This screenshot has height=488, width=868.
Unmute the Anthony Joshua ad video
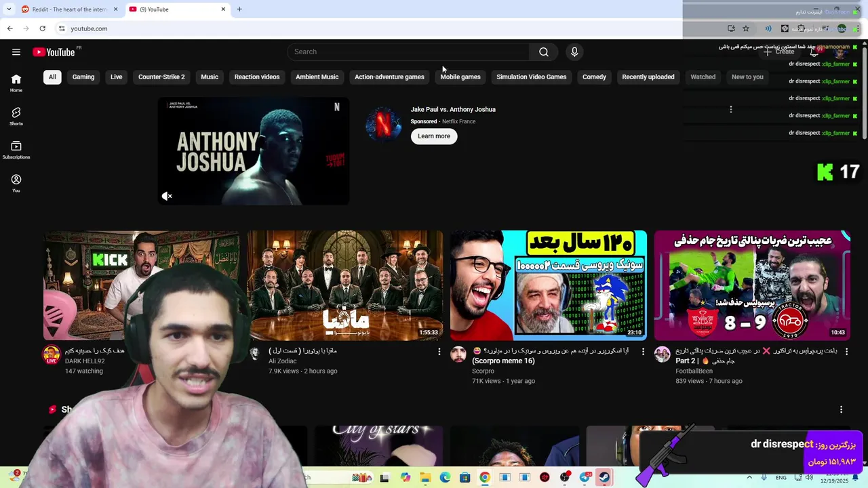(x=167, y=196)
